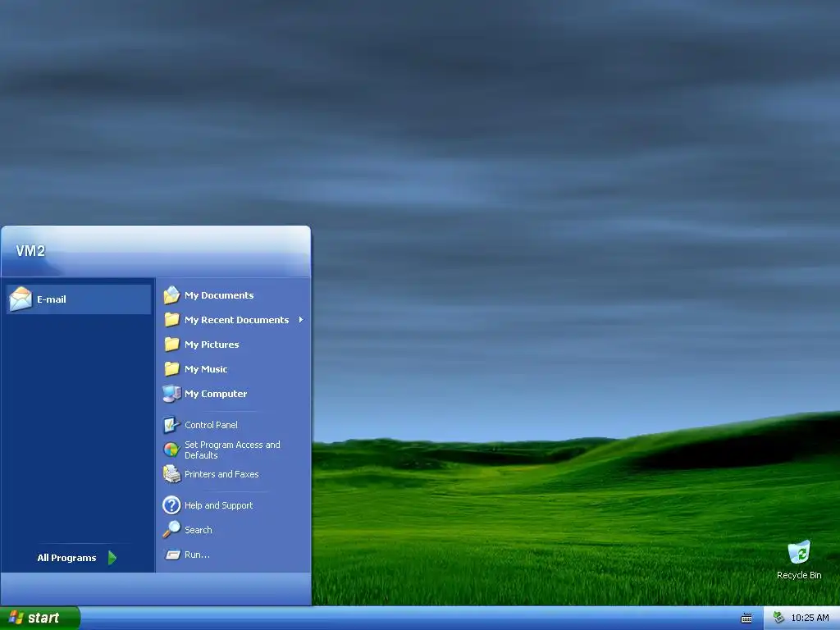The height and width of the screenshot is (630, 840).
Task: Click the All Programs label
Action: click(66, 558)
